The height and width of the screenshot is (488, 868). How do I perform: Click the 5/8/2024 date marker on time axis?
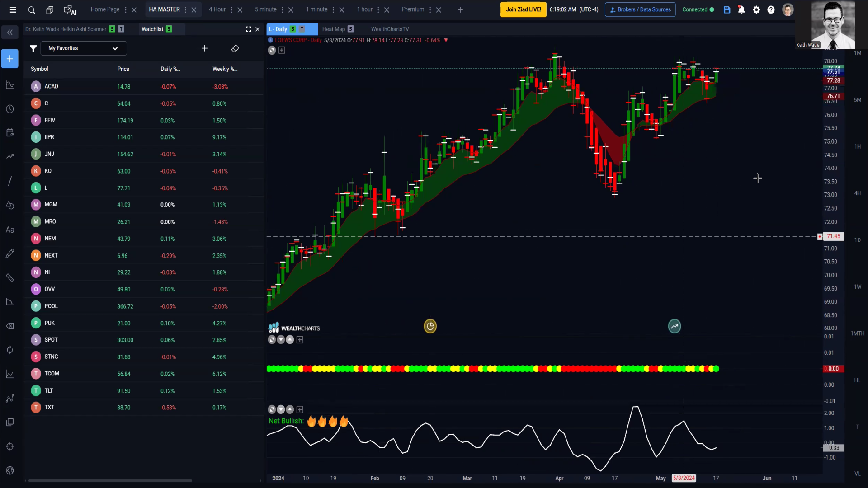click(684, 478)
